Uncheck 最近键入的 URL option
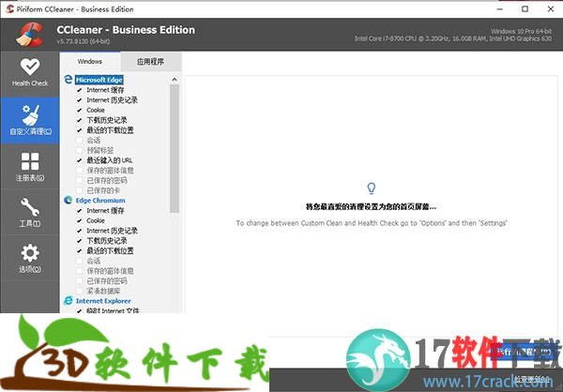 pos(80,160)
